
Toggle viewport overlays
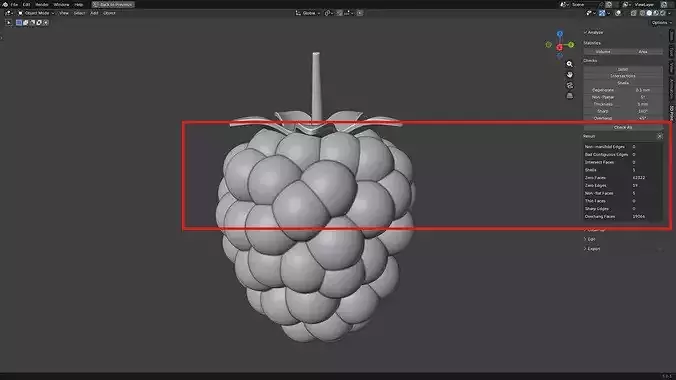(618, 13)
